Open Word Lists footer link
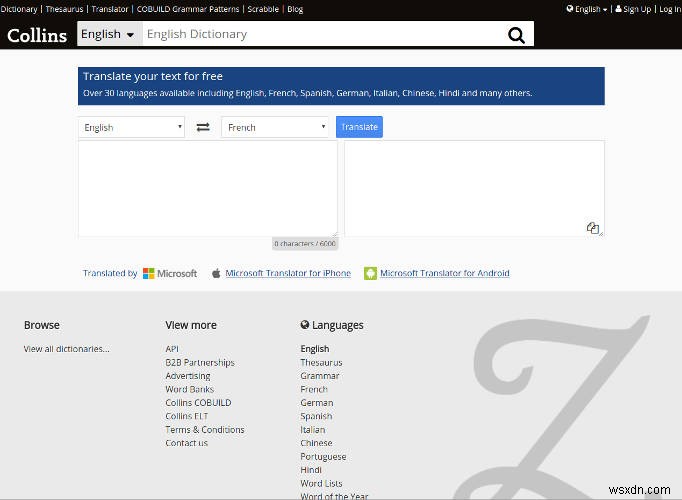 (x=321, y=483)
